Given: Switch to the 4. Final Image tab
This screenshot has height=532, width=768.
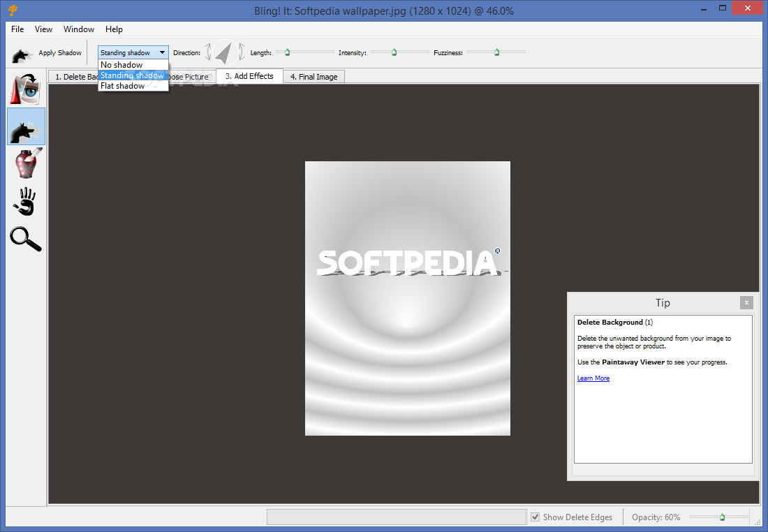Looking at the screenshot, I should 314,77.
